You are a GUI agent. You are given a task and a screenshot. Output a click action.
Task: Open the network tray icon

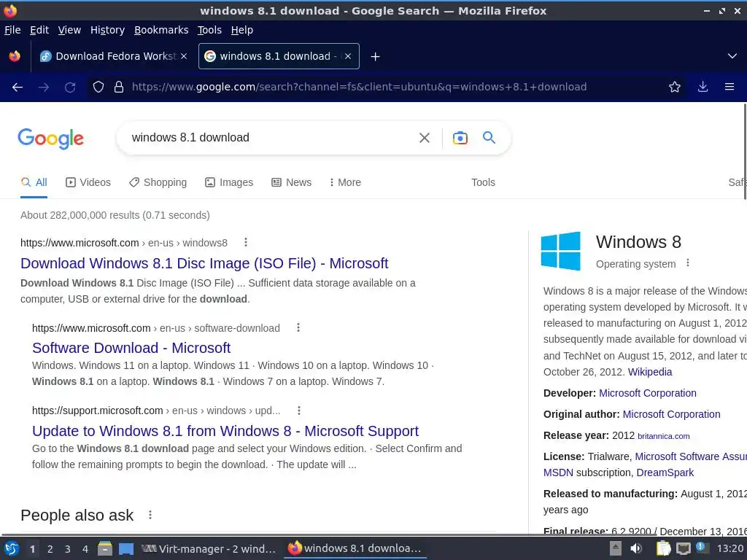pyautogui.click(x=683, y=548)
